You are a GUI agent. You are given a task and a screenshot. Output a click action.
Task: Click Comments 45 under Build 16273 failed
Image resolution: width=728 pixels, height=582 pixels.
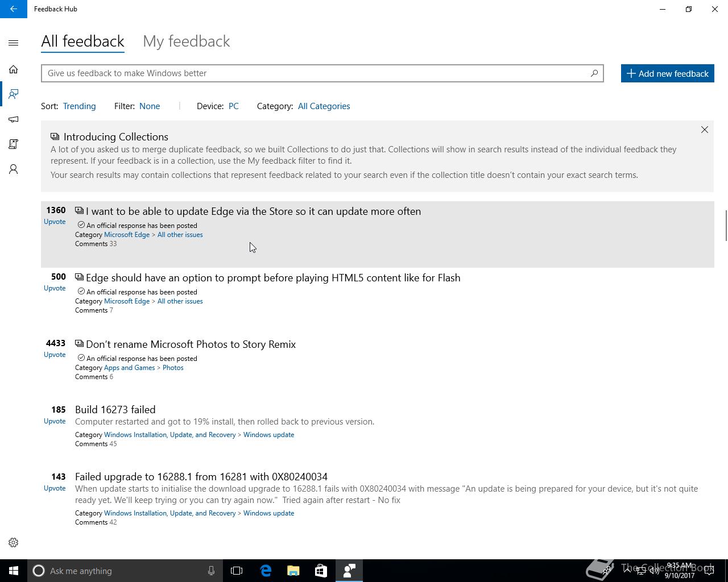(x=96, y=444)
